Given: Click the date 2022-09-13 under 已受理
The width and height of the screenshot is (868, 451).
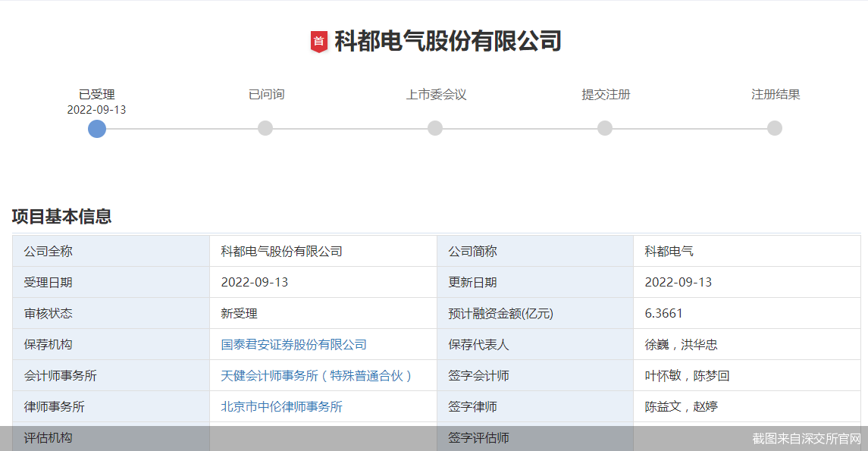Looking at the screenshot, I should pos(97,110).
